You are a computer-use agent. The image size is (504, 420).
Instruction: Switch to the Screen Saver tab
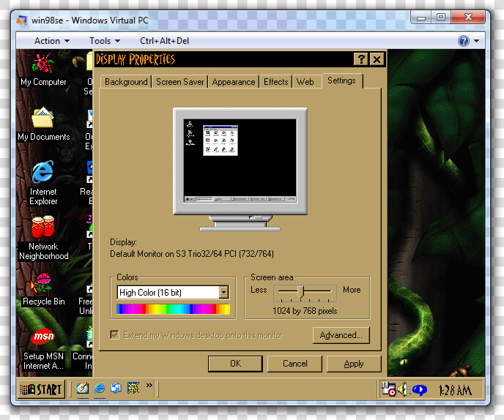(x=180, y=82)
